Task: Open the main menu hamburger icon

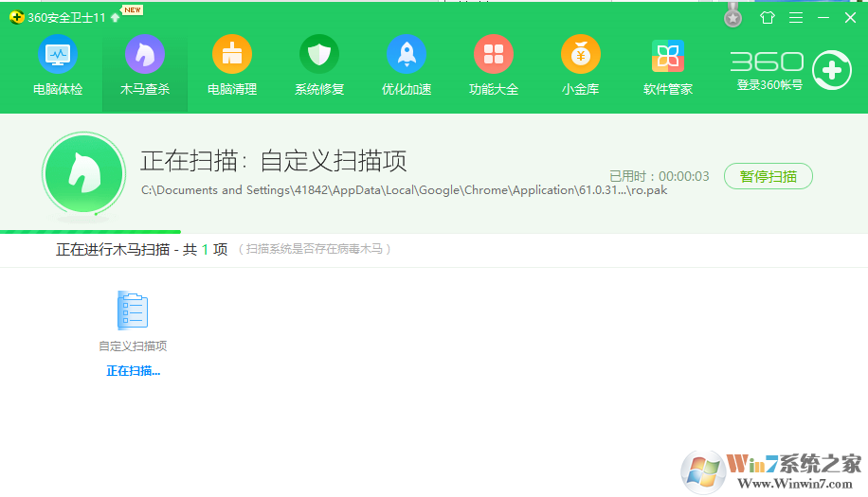Action: click(x=795, y=18)
